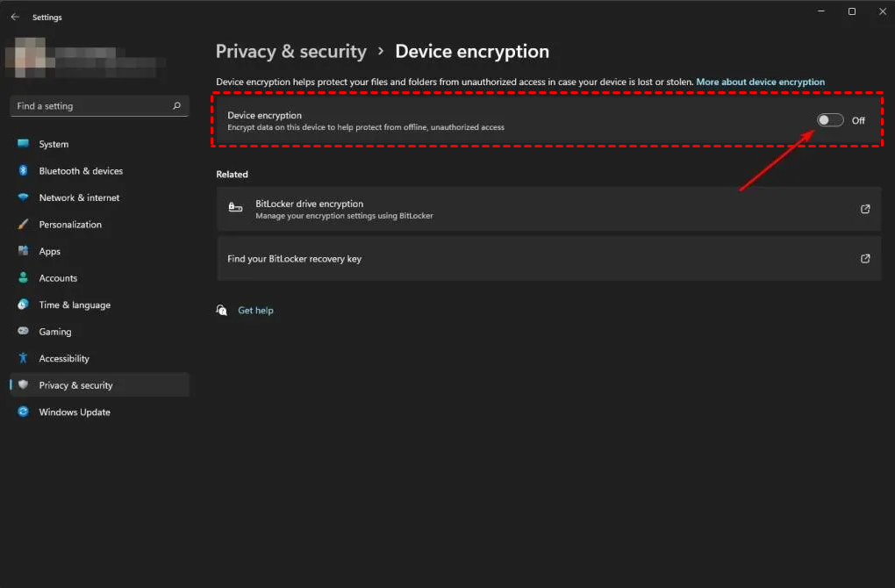Click the back arrow icon
This screenshot has width=895, height=588.
click(15, 17)
